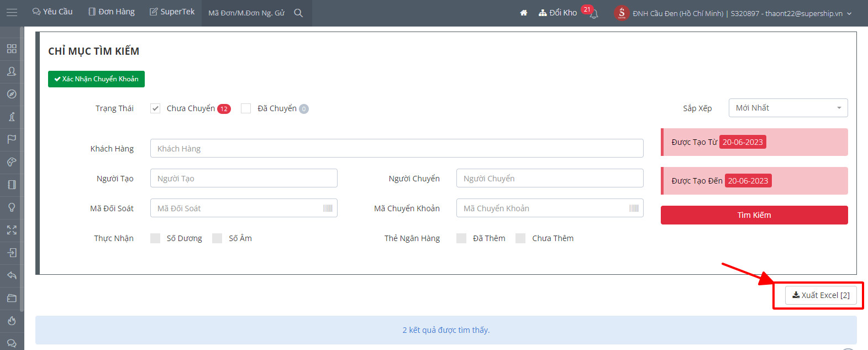Screen dimensions: 868x350
Task: Open the hamburger menu icon
Action: (12, 12)
